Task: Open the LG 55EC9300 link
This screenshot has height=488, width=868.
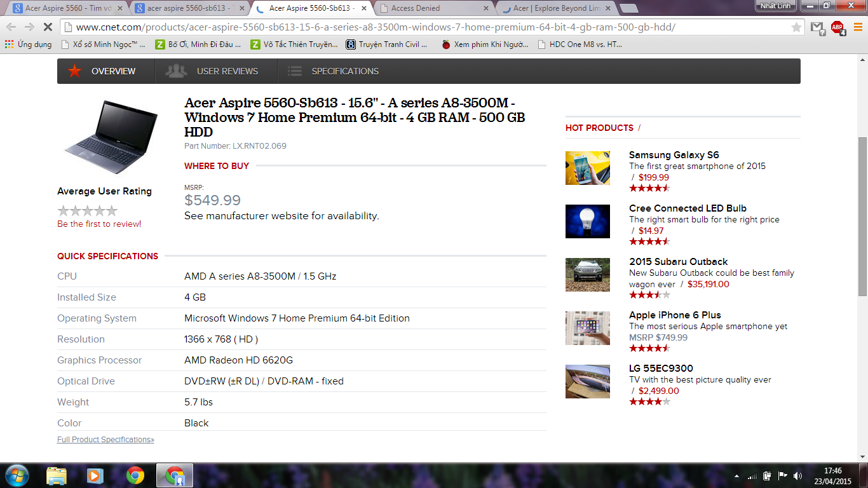Action: [x=661, y=369]
